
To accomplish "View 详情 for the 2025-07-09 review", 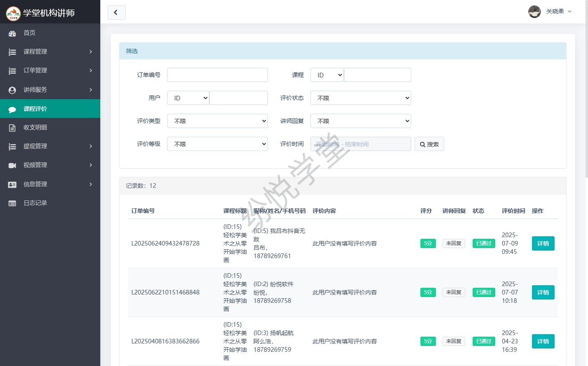I will 543,243.
